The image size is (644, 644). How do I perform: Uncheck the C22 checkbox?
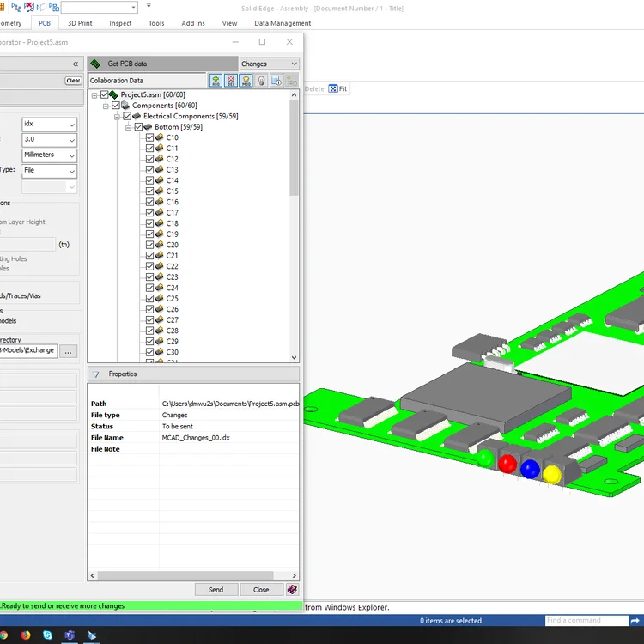(150, 266)
